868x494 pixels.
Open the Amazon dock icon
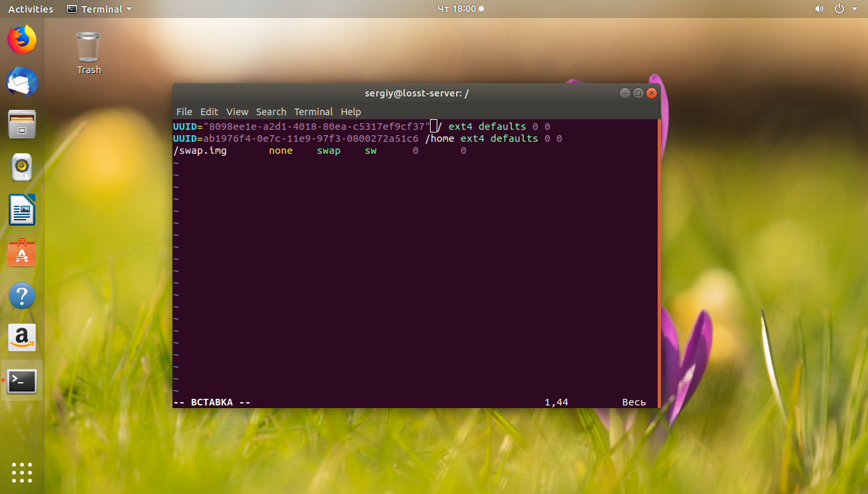tap(22, 338)
